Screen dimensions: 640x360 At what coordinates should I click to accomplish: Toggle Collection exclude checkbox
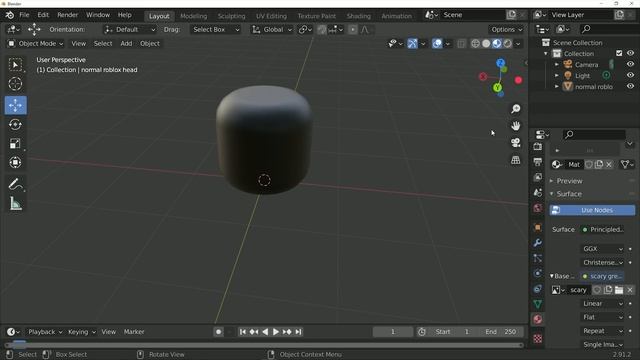(x=619, y=53)
